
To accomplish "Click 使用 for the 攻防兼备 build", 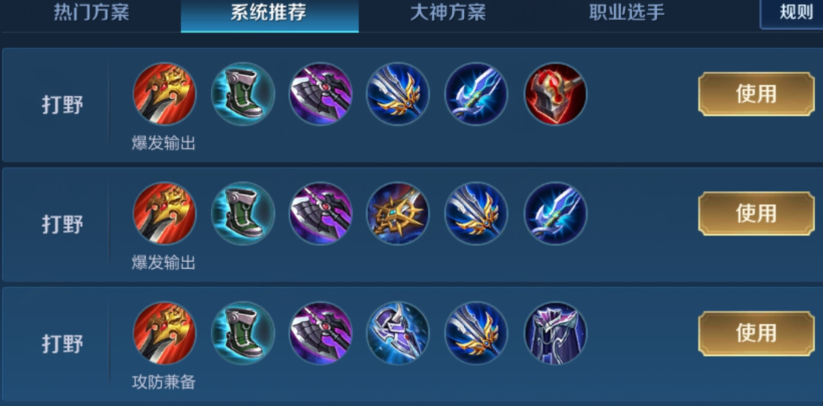I will 756,333.
